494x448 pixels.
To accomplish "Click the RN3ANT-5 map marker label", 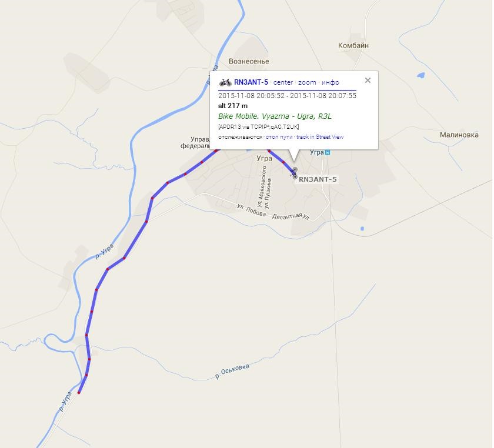I will coord(318,179).
